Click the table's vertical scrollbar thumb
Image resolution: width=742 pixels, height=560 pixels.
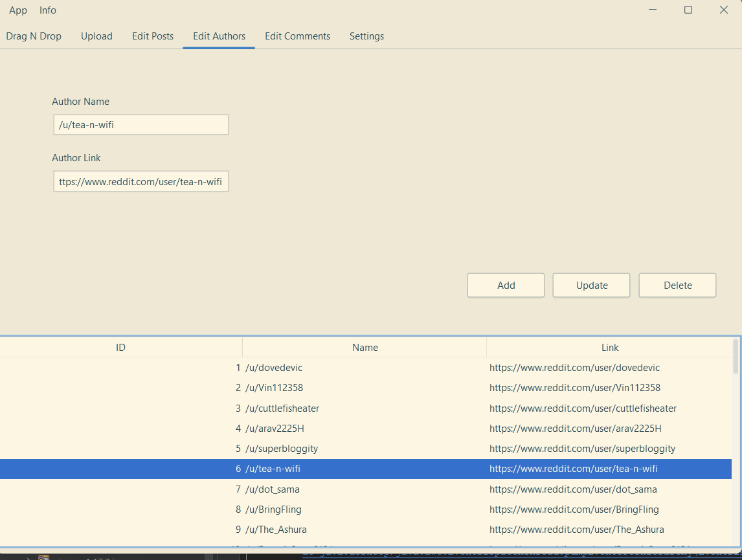[x=736, y=356]
